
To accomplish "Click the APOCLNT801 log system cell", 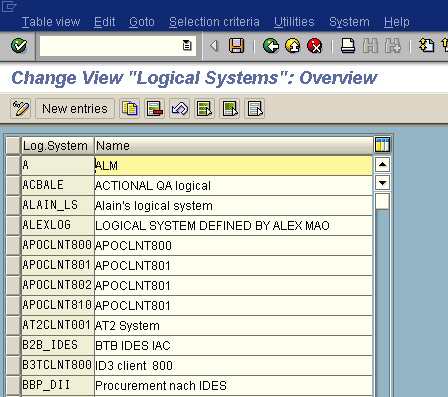I will pos(58,265).
